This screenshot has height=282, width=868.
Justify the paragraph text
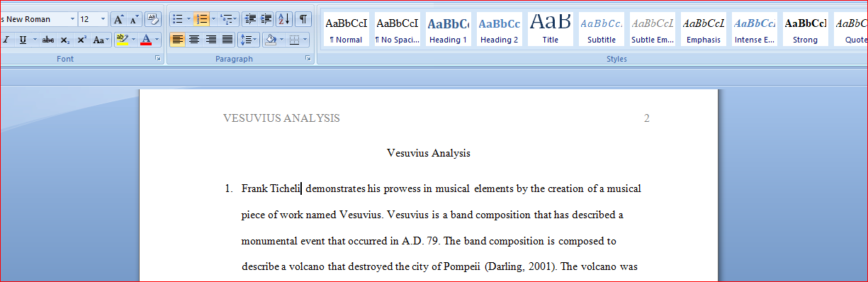tap(227, 40)
